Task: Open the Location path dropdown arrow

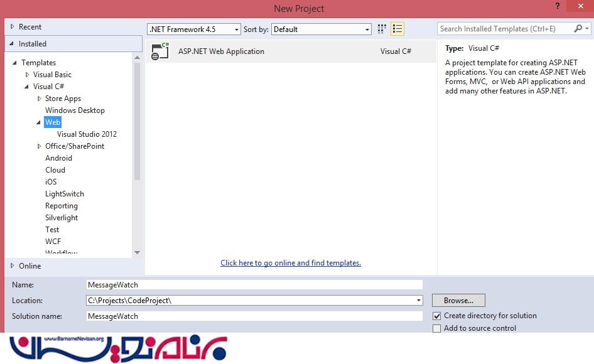Action: [x=418, y=301]
